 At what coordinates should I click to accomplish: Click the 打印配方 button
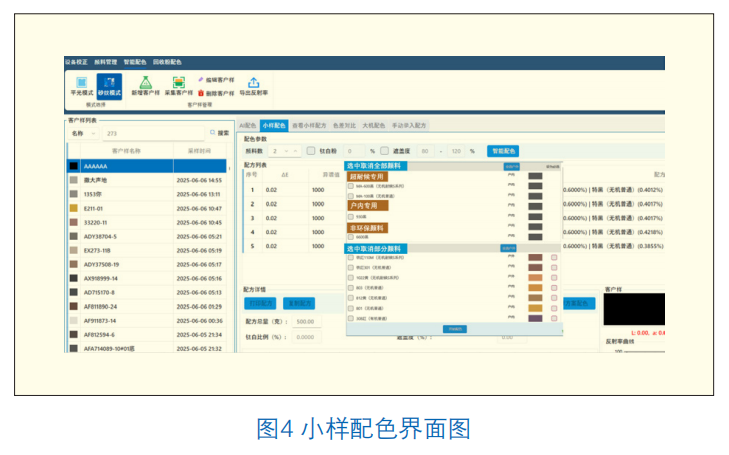pos(260,303)
